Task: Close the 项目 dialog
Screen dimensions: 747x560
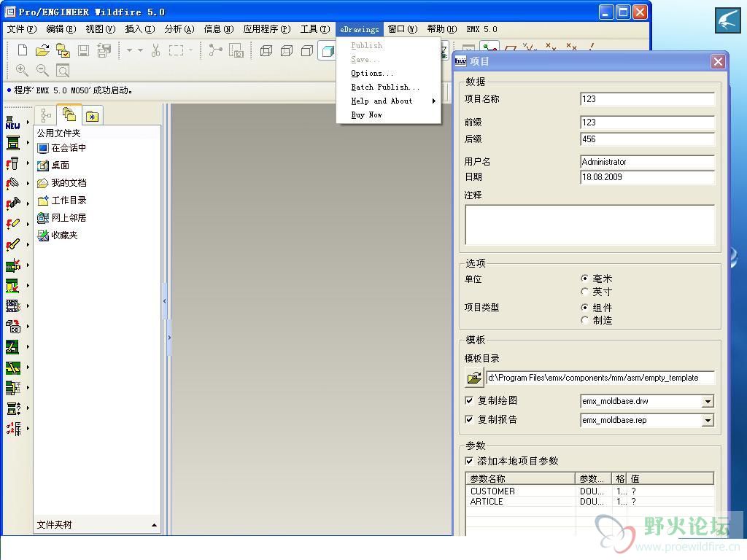Action: [718, 61]
